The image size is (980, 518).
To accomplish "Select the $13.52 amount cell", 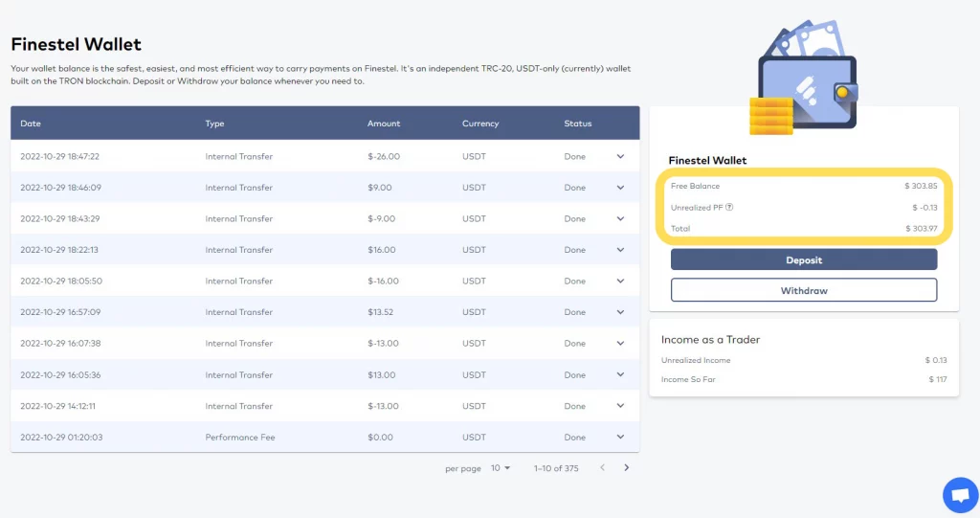I will coord(380,312).
